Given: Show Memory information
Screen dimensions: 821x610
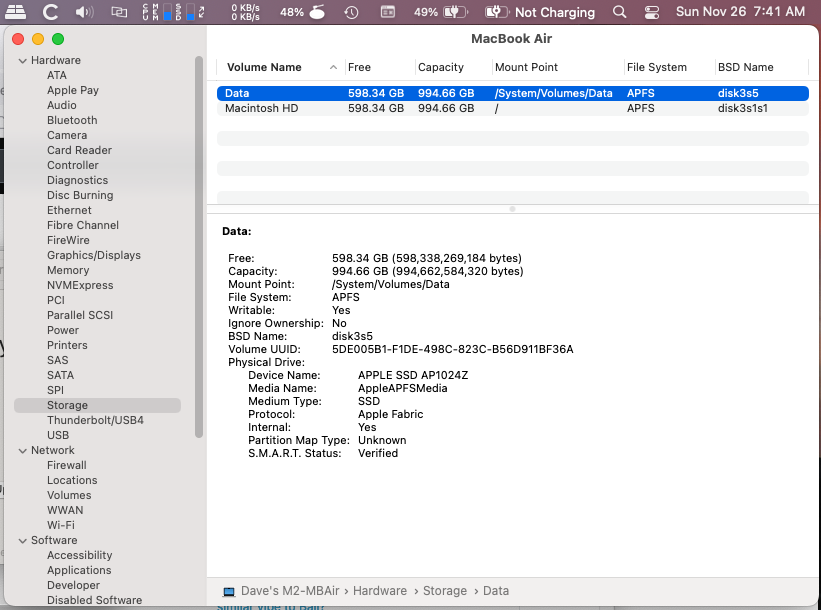Looking at the screenshot, I should [68, 270].
